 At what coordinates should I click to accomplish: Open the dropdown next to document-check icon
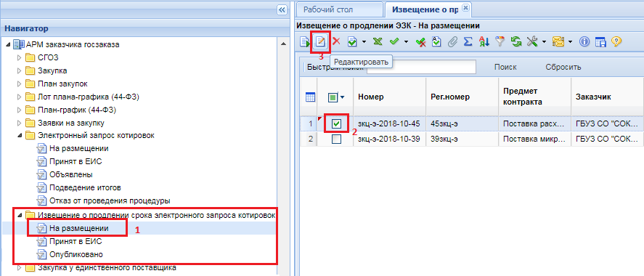(x=364, y=42)
